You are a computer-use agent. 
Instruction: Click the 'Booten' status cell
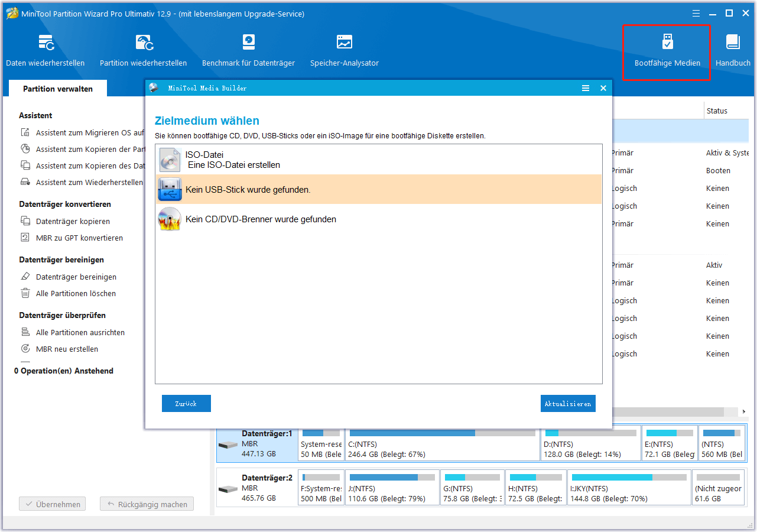pos(718,170)
